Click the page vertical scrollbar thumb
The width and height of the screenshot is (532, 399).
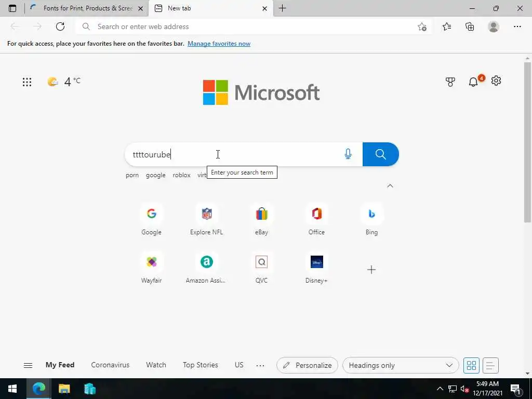527,142
